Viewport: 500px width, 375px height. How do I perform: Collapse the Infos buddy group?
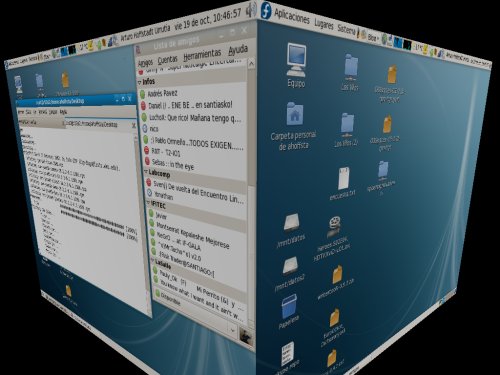(140, 82)
